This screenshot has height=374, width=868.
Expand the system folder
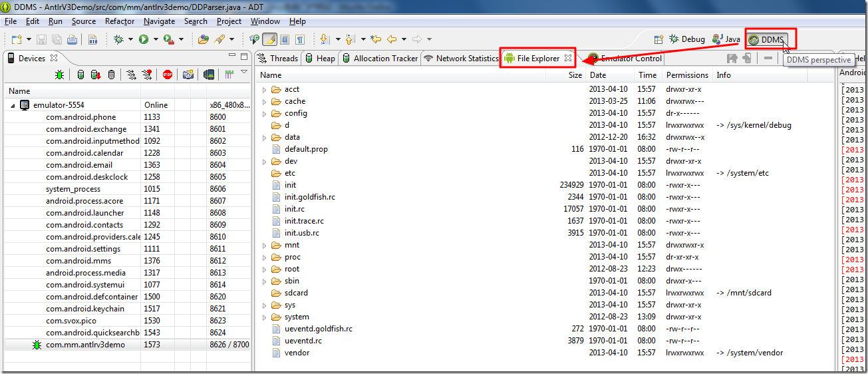pyautogui.click(x=264, y=317)
